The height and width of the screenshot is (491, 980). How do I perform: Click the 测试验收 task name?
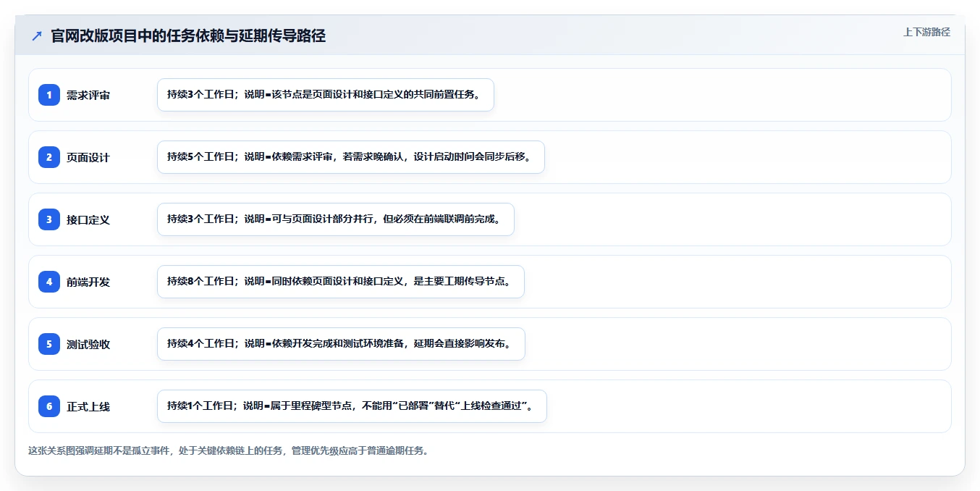[88, 344]
